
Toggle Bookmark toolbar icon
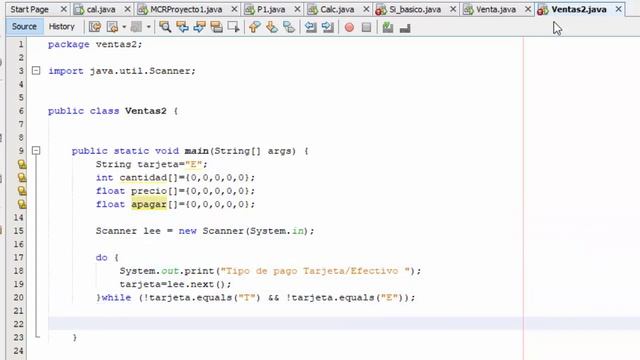tap(289, 27)
